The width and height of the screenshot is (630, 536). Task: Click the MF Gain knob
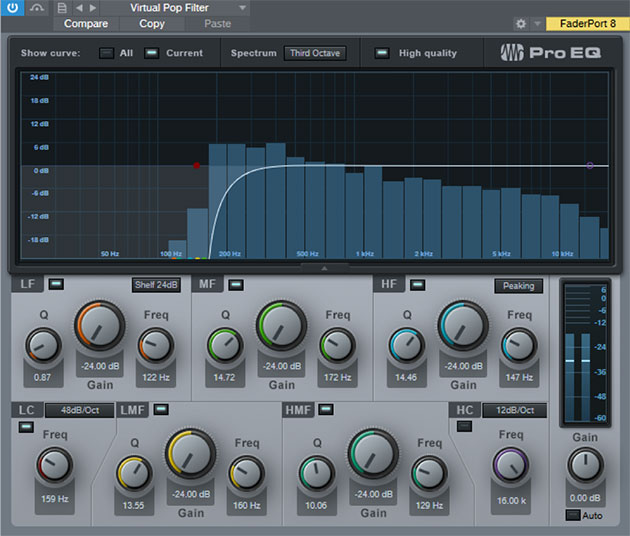tap(281, 327)
